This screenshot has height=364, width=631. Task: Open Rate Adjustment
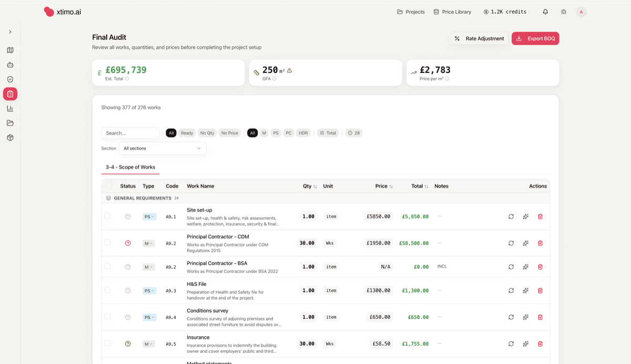(479, 38)
